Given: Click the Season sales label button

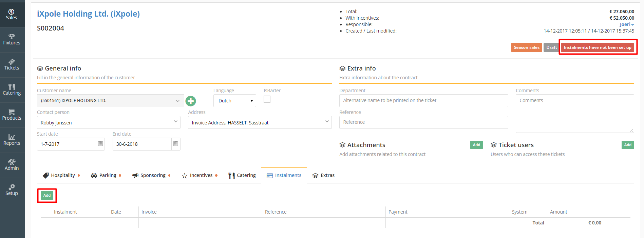Looking at the screenshot, I should pyautogui.click(x=526, y=47).
